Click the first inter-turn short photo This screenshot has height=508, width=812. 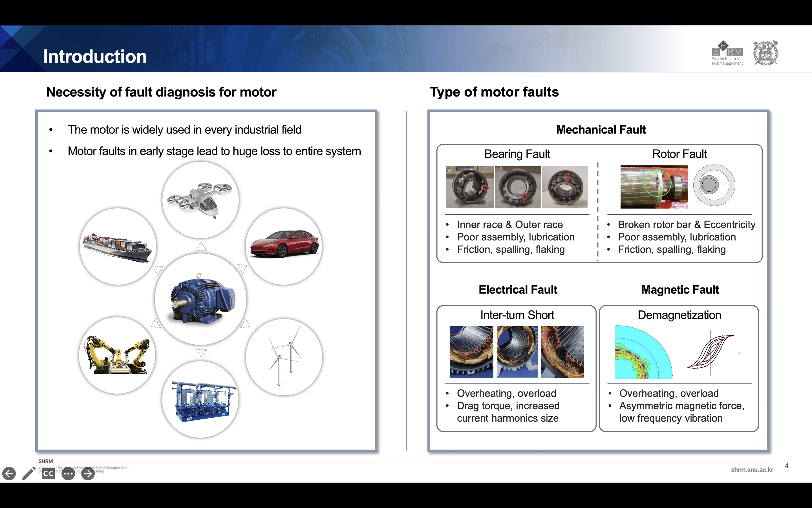pos(471,352)
